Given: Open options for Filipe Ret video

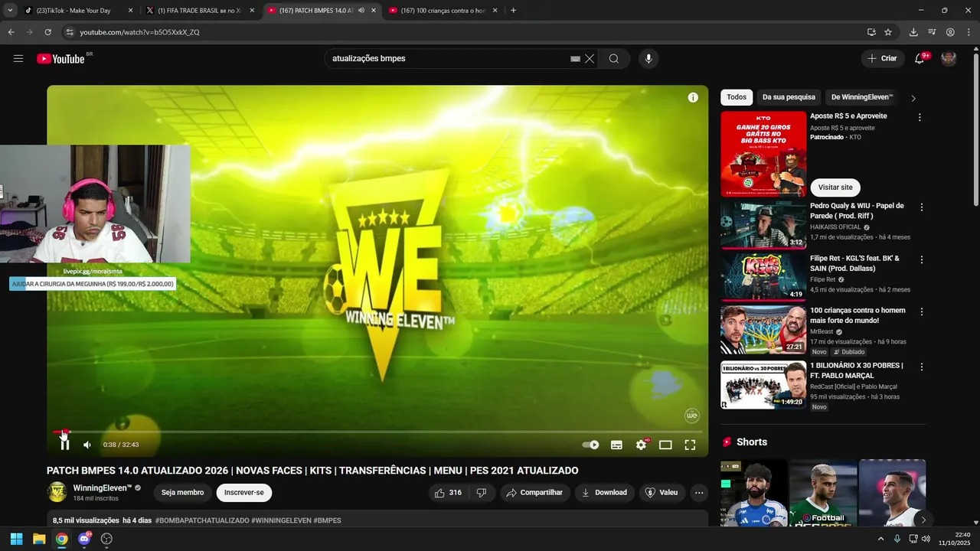Looking at the screenshot, I should click(x=922, y=260).
